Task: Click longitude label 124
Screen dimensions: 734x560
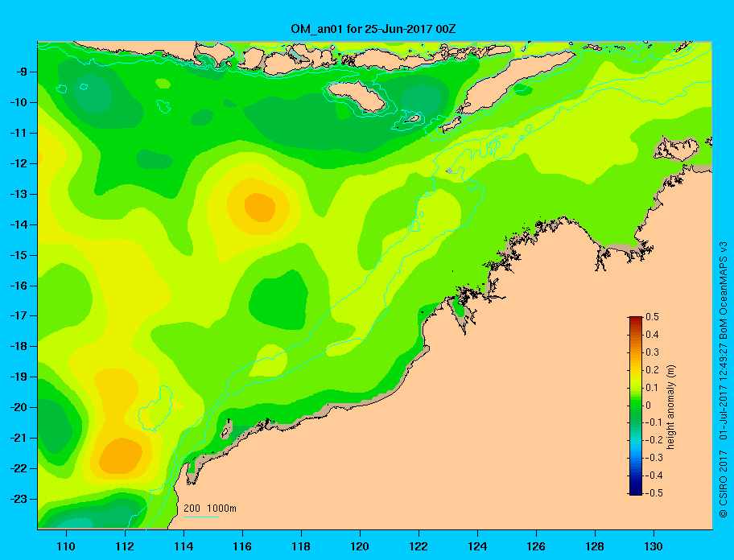Action: [x=477, y=546]
